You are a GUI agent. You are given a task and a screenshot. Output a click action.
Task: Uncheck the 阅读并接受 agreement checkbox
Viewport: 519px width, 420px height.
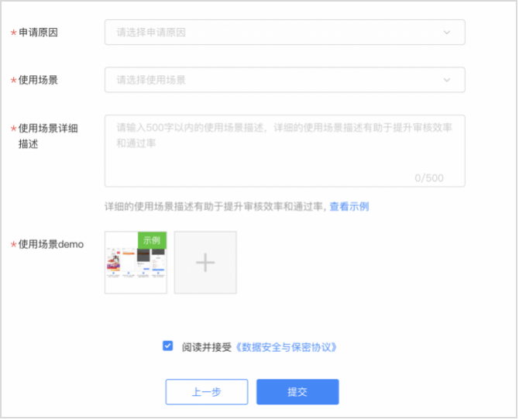pyautogui.click(x=168, y=346)
